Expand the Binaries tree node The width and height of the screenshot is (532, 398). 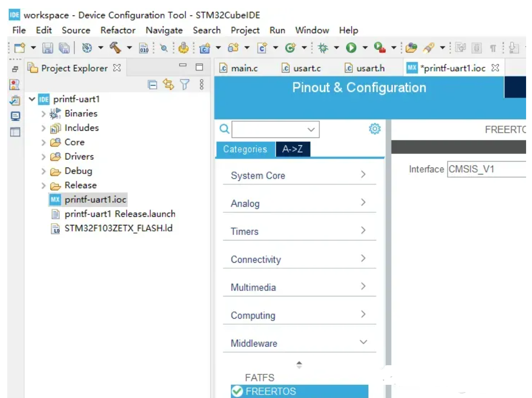(43, 114)
